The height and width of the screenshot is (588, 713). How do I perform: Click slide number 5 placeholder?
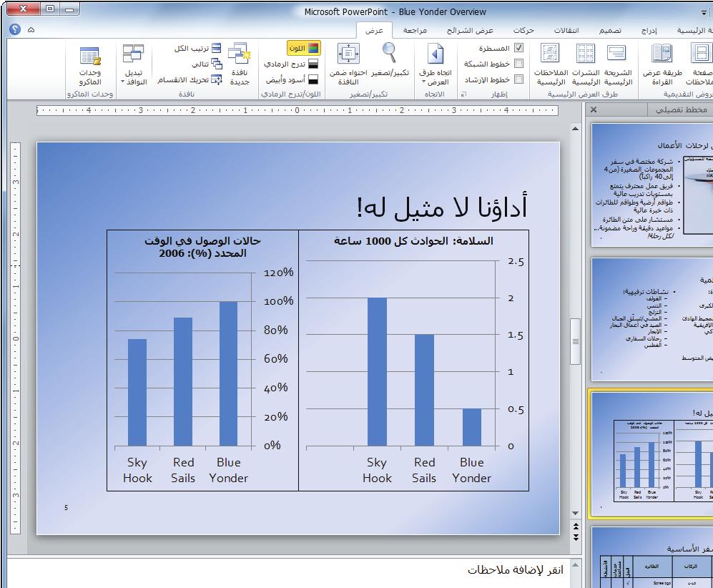coord(66,507)
